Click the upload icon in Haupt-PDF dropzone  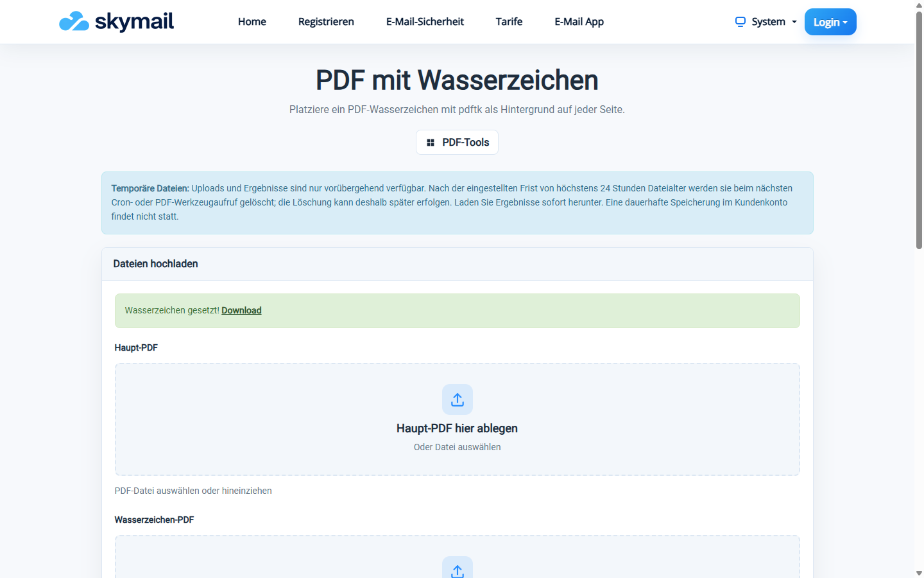click(x=458, y=399)
